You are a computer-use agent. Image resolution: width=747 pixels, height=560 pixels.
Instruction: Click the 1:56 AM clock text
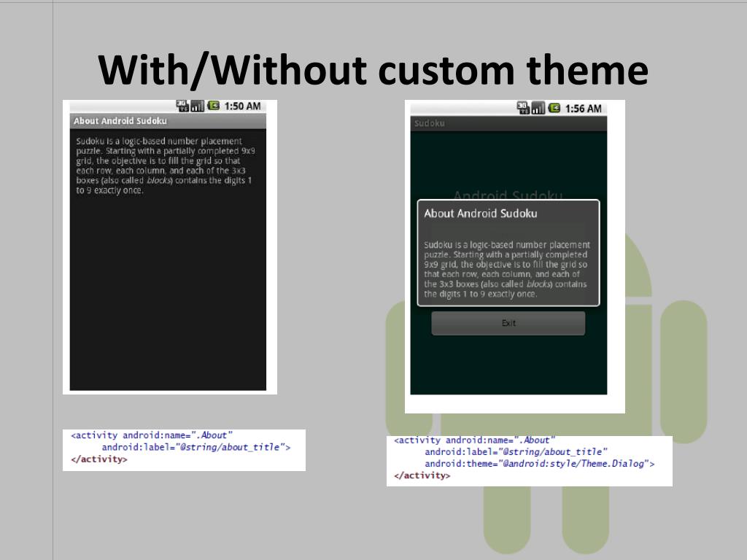pyautogui.click(x=583, y=109)
